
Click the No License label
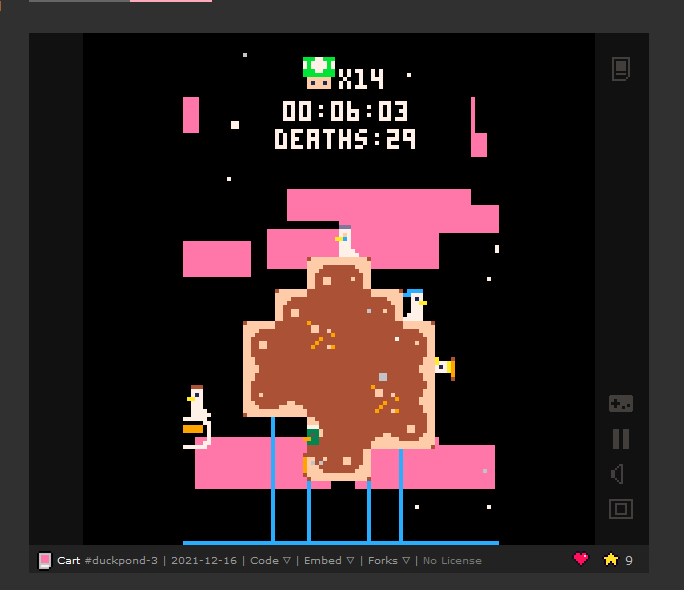[x=452, y=560]
